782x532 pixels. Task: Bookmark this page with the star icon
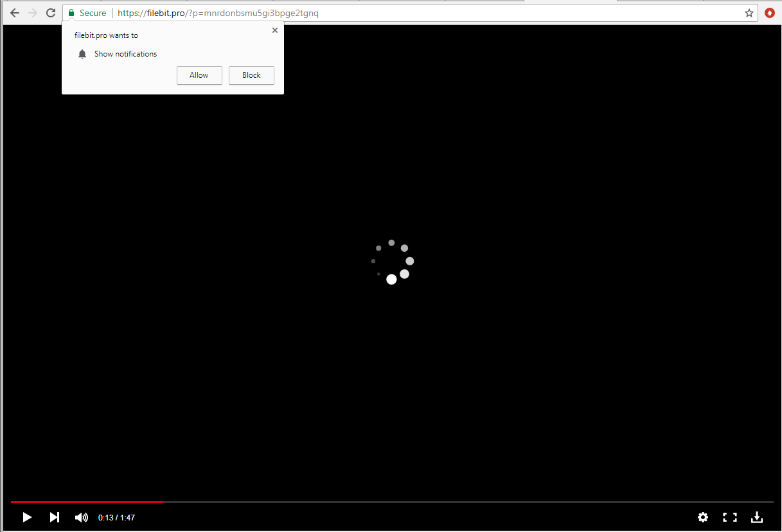pyautogui.click(x=749, y=13)
